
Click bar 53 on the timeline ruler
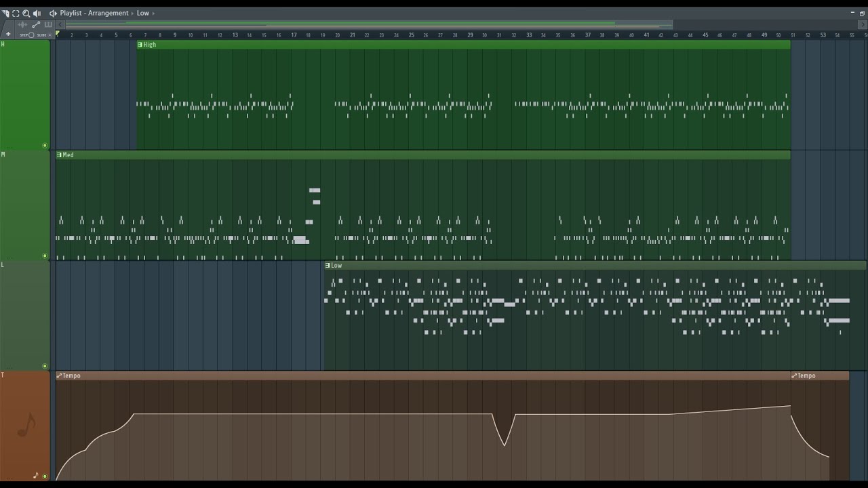click(823, 35)
